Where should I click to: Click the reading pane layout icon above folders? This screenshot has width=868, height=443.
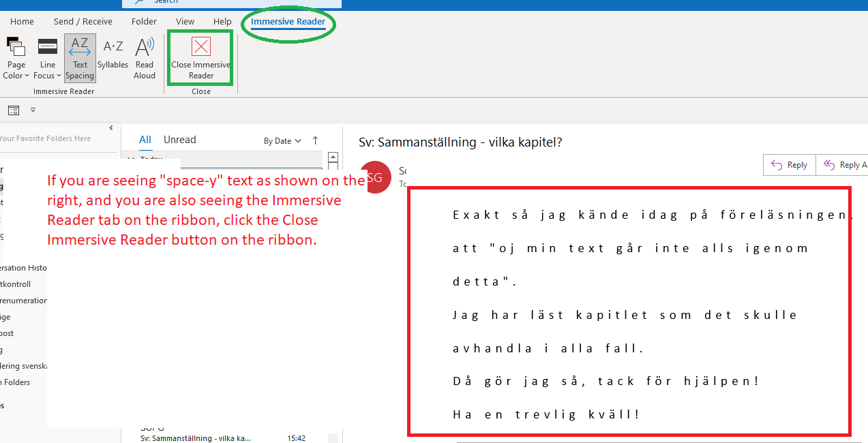pos(13,110)
